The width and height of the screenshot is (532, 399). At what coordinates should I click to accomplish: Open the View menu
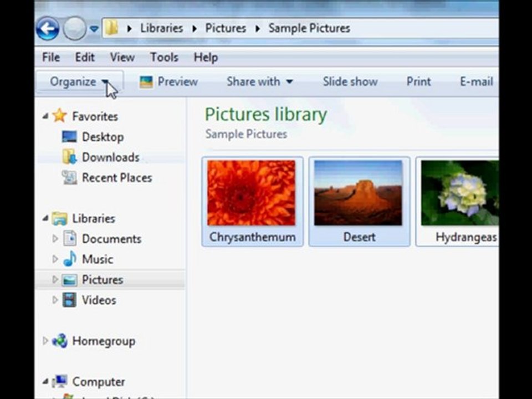tap(122, 57)
